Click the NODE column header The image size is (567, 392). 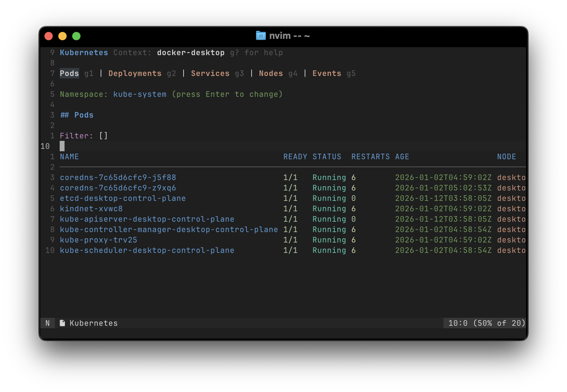(x=507, y=156)
